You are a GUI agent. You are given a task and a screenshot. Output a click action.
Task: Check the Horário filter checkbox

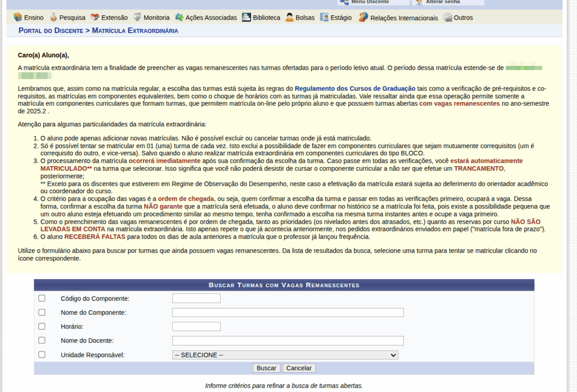pyautogui.click(x=42, y=326)
